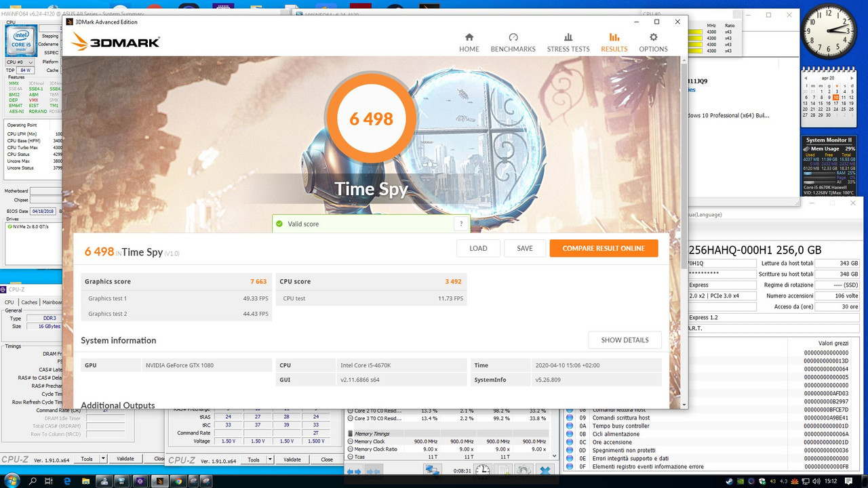Click 'Letture da host totali' label
This screenshot has height=488, width=868.
point(787,263)
